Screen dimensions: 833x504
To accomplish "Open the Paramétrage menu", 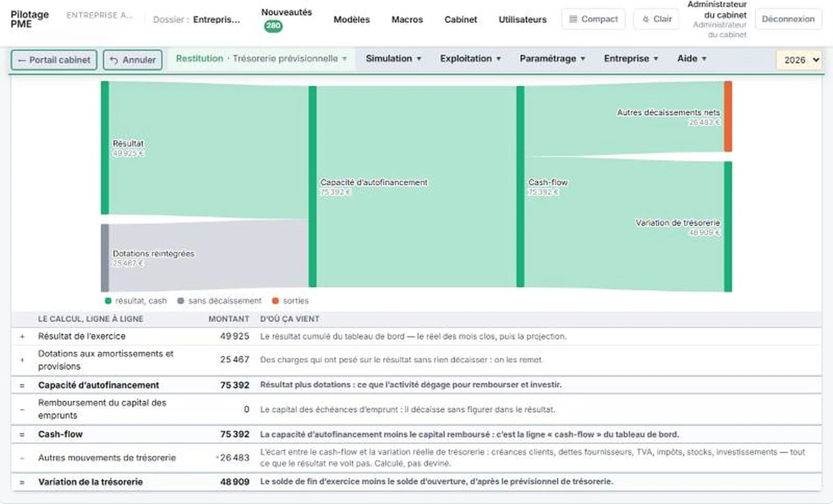I will click(552, 58).
